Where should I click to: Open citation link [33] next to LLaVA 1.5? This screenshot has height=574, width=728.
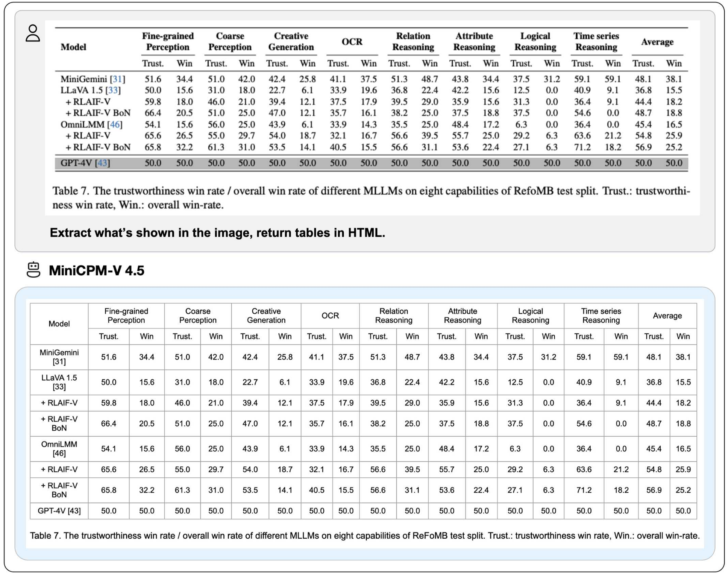(113, 90)
